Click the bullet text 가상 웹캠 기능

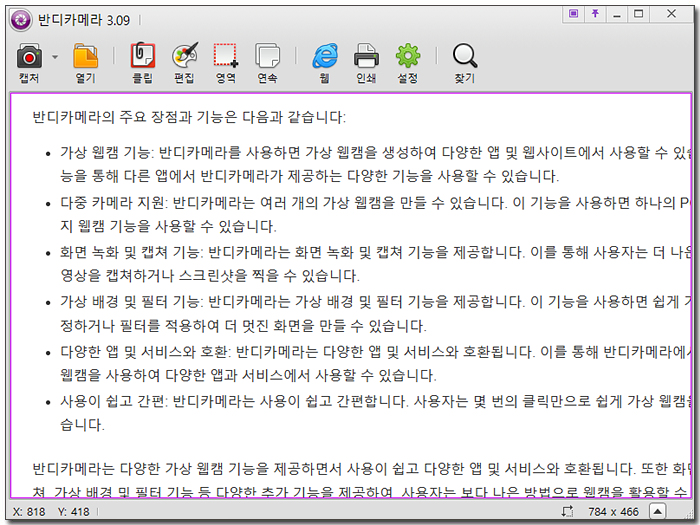(105, 153)
